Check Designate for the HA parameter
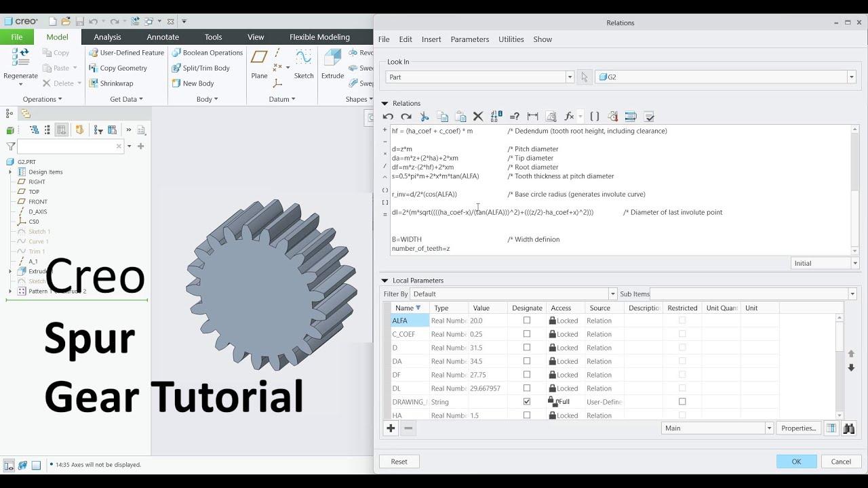 tap(527, 415)
